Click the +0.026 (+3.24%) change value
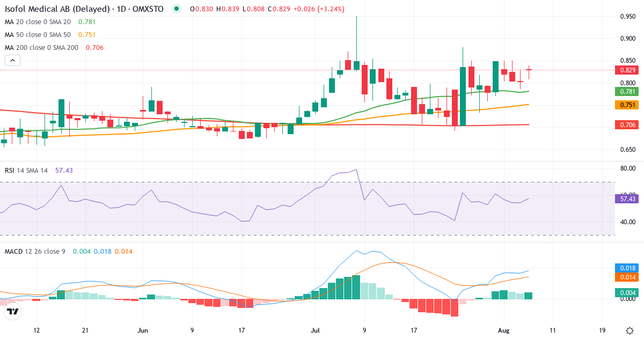Viewport: 644px width, 338px height. 318,9
